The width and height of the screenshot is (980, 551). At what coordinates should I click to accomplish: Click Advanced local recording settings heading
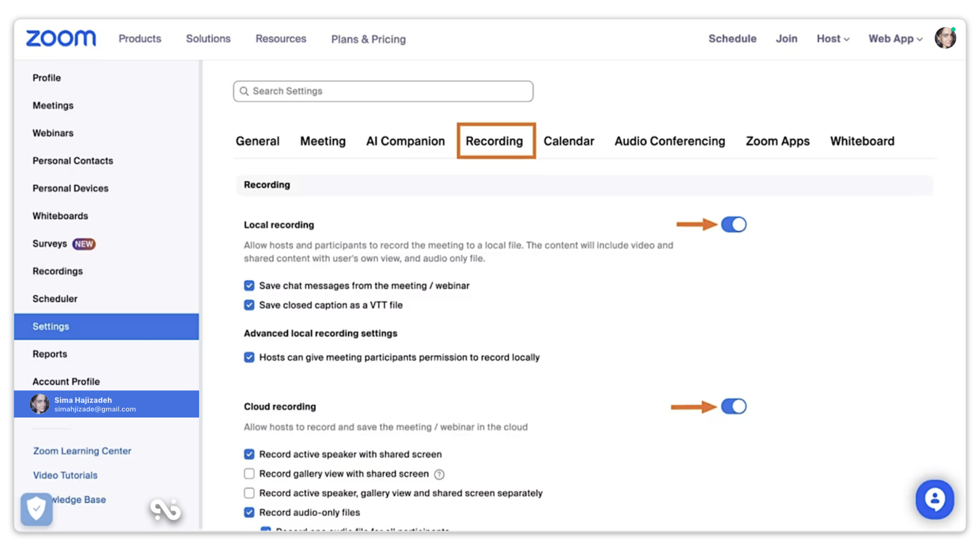click(x=320, y=333)
